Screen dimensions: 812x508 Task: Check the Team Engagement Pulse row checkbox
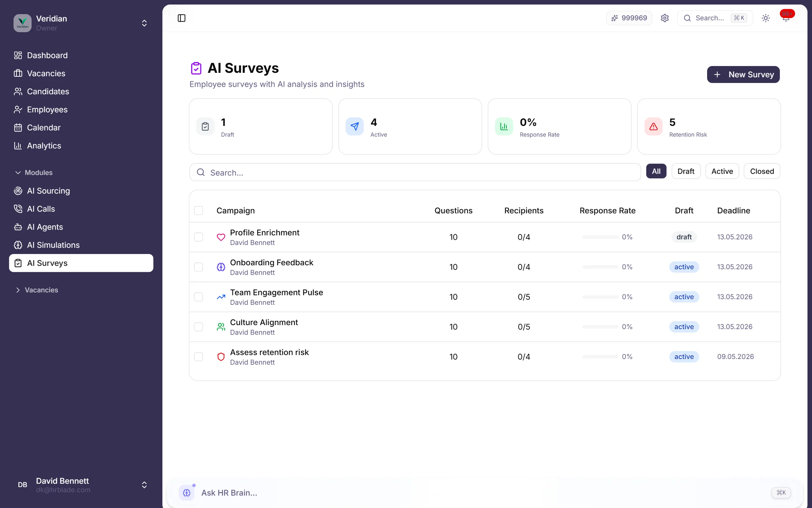pos(199,297)
